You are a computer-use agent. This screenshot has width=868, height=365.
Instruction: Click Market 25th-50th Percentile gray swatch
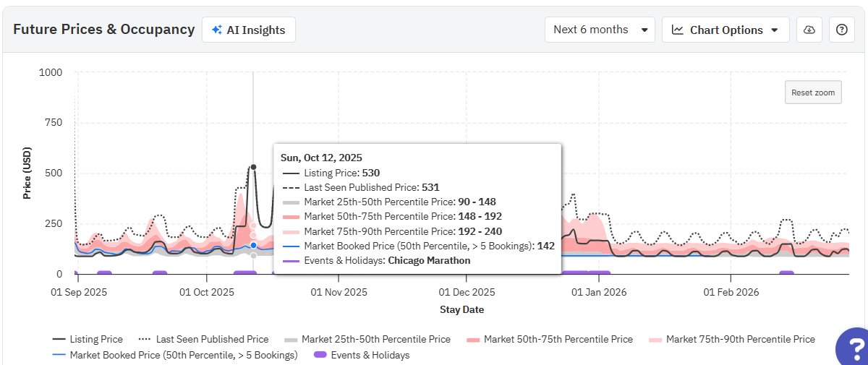tap(291, 339)
